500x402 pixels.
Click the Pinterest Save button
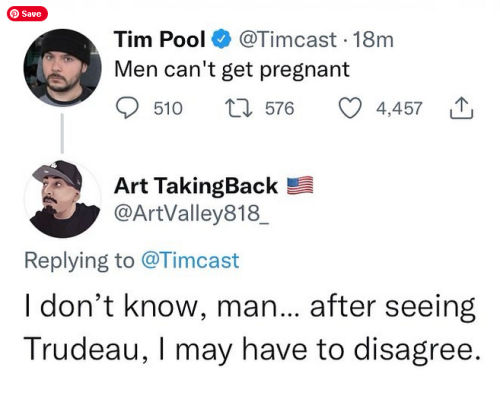tap(27, 14)
